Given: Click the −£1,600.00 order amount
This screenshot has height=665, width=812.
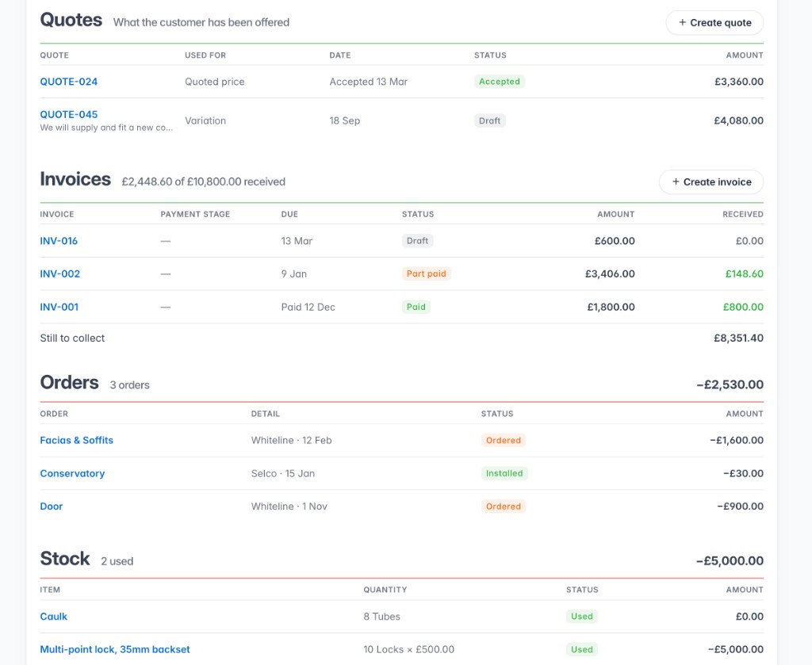Looking at the screenshot, I should 737,441.
